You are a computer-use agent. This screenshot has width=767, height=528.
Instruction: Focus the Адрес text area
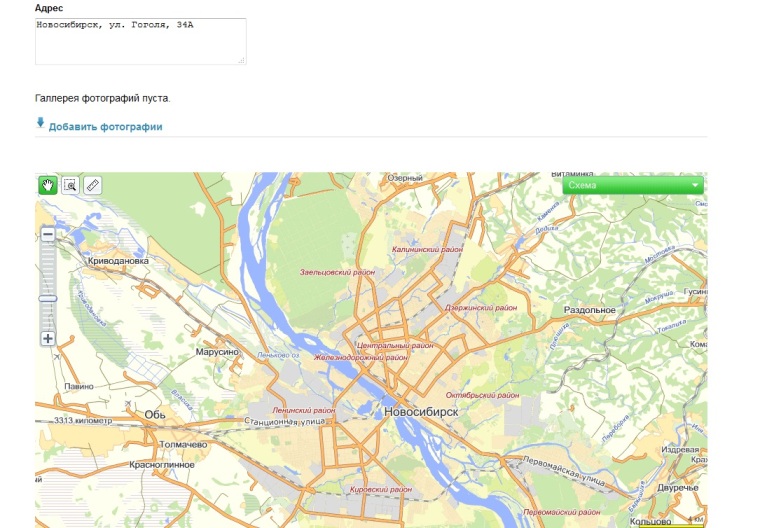coord(141,41)
